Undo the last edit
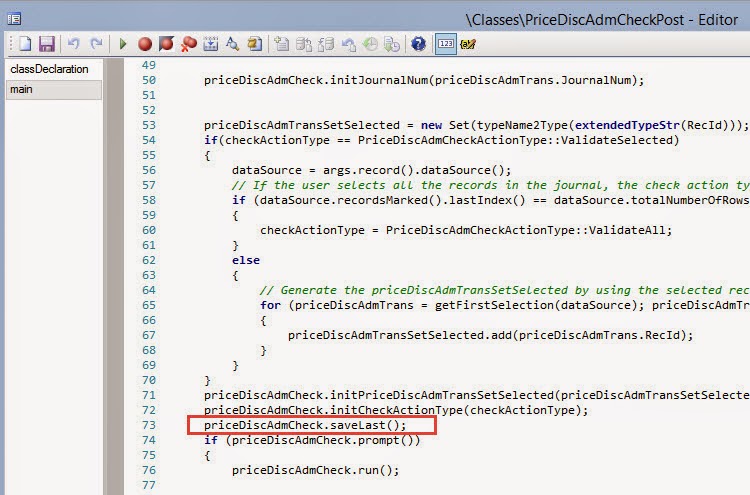 (73, 44)
